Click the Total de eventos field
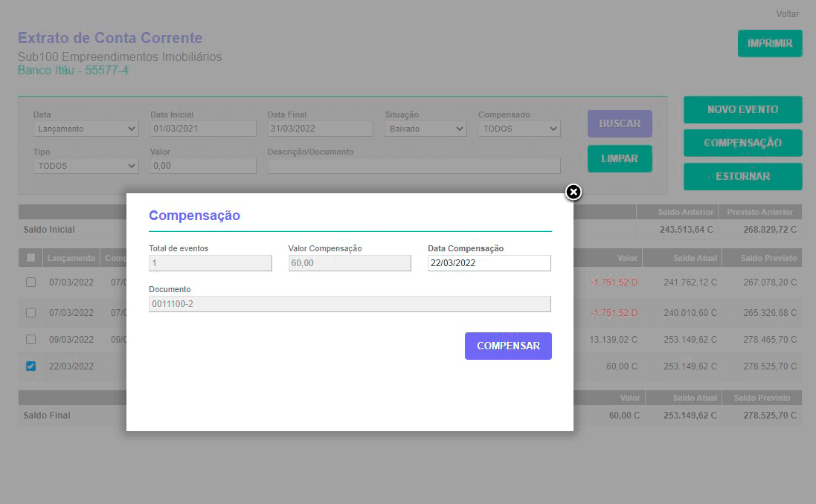816x504 pixels. click(x=211, y=263)
